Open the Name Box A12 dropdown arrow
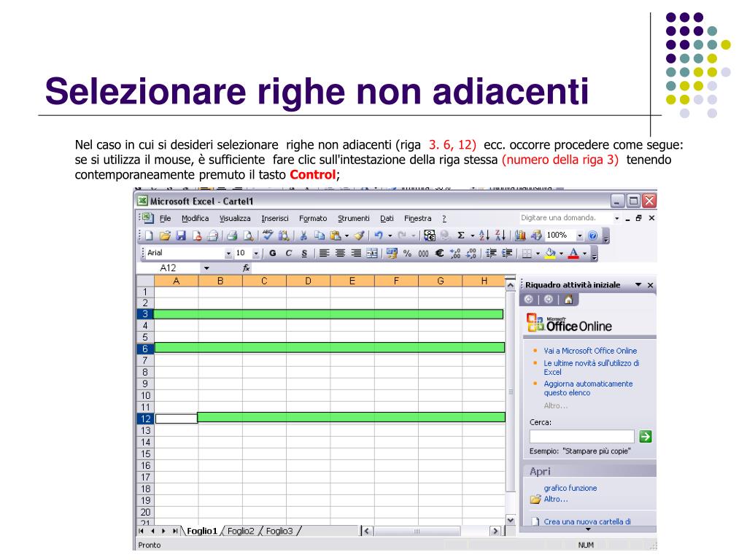 pyautogui.click(x=206, y=268)
